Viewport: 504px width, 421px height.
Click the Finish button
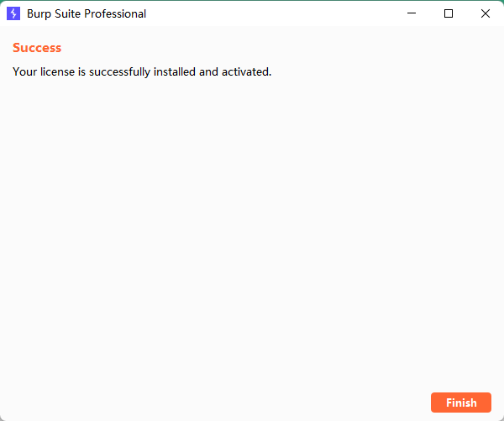(x=460, y=403)
